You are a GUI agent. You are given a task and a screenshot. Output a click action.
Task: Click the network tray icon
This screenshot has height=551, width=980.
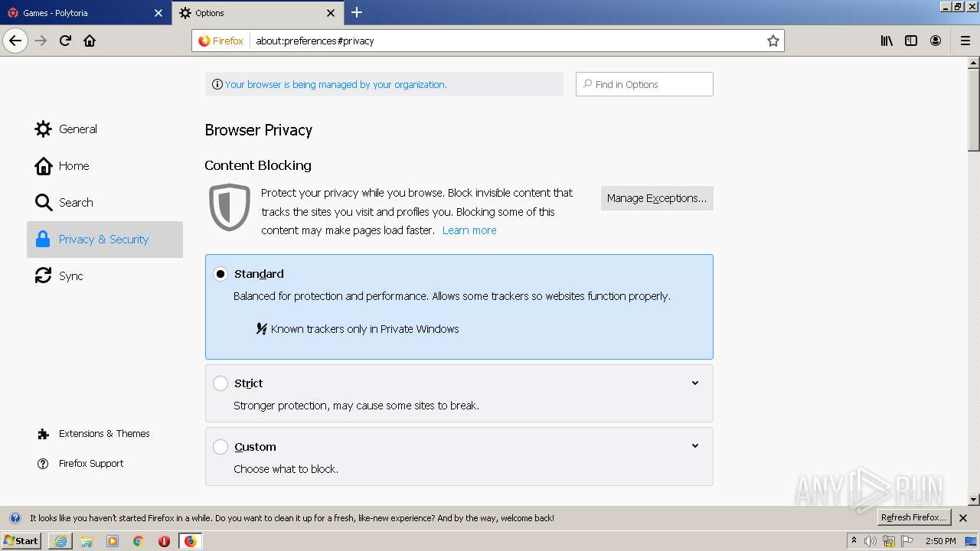pyautogui.click(x=889, y=541)
